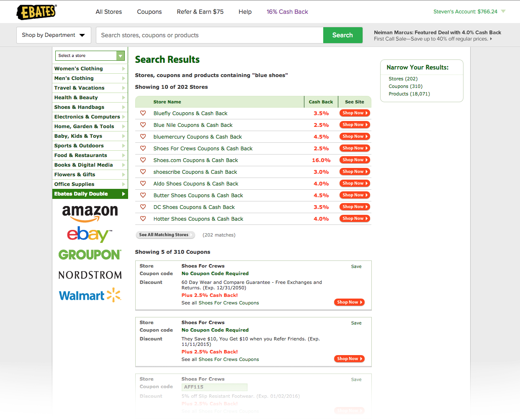Viewport: 520px width, 420px height.
Task: Expand Steven's Account menu arrow
Action: (503, 11)
